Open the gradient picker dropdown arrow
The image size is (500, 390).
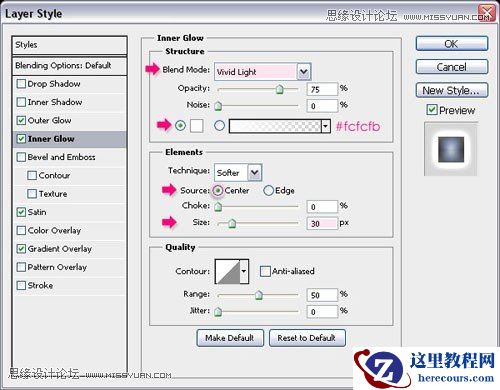click(326, 126)
